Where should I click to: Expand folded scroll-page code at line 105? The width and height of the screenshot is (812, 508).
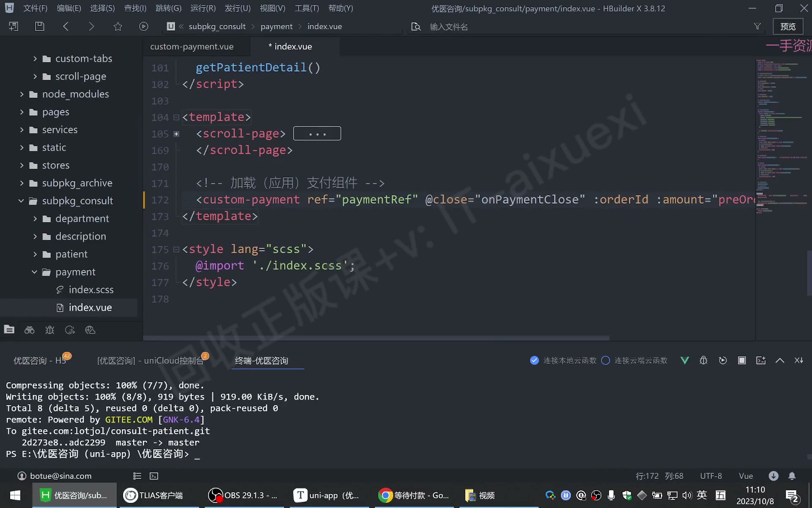(x=176, y=134)
